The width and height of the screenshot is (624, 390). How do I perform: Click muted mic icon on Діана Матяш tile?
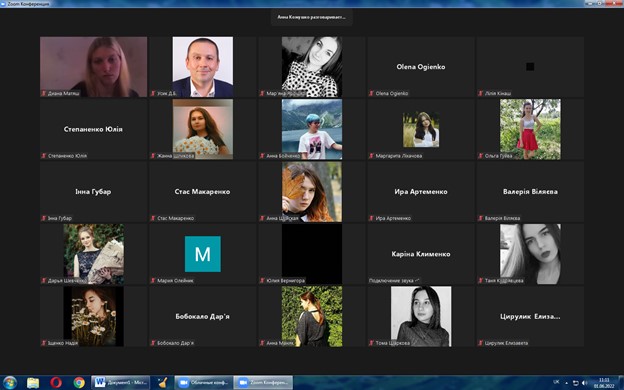point(44,94)
